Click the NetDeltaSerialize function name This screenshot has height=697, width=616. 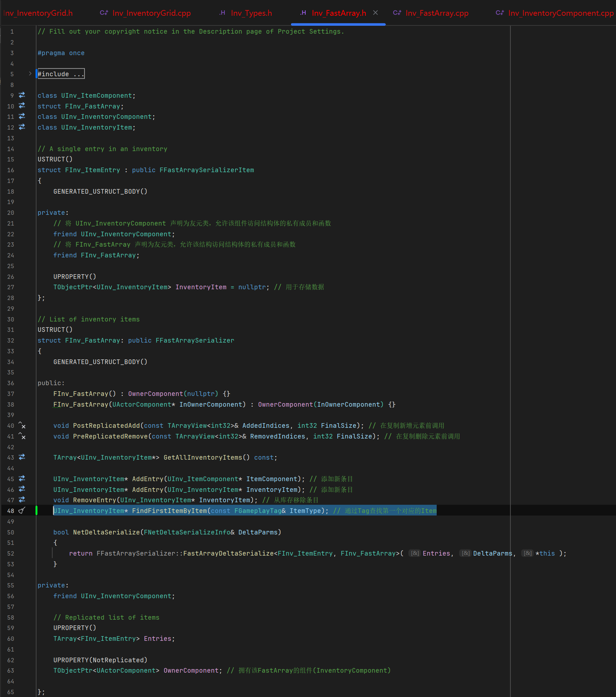pyautogui.click(x=106, y=532)
